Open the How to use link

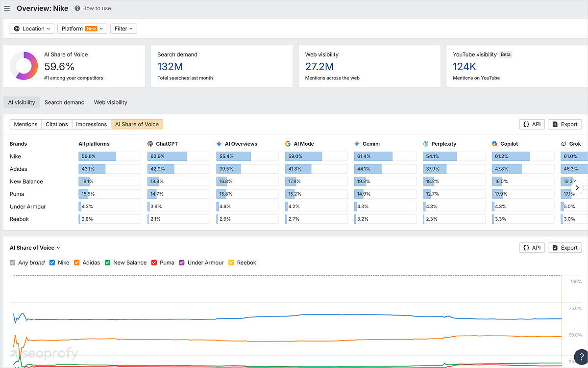pos(97,8)
